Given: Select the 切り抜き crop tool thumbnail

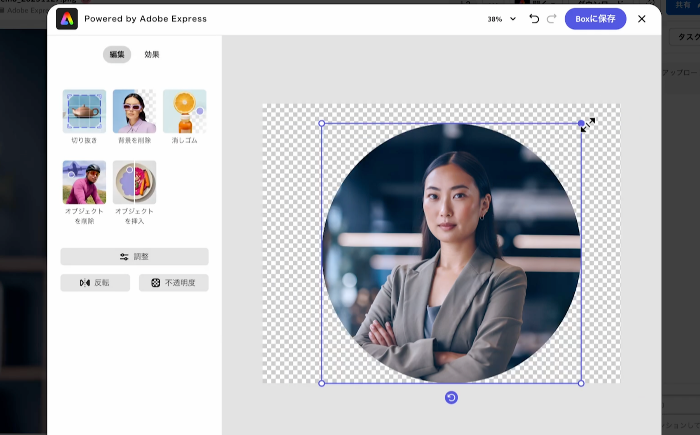Looking at the screenshot, I should pyautogui.click(x=84, y=111).
